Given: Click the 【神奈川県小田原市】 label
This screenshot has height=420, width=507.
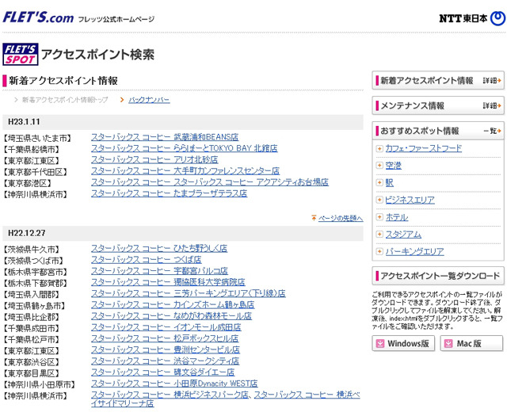Looking at the screenshot, I should 39,384.
